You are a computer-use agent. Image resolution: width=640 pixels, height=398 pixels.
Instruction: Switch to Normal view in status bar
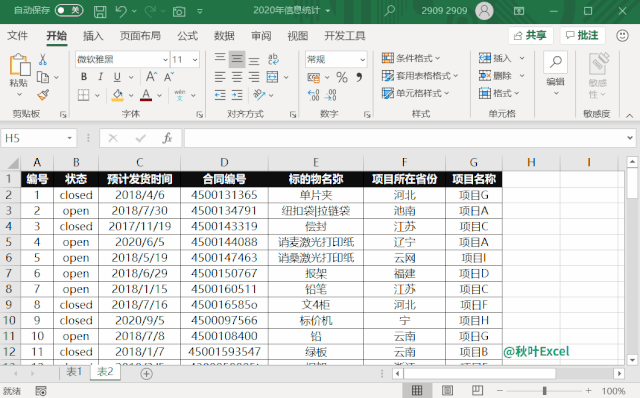[417, 391]
